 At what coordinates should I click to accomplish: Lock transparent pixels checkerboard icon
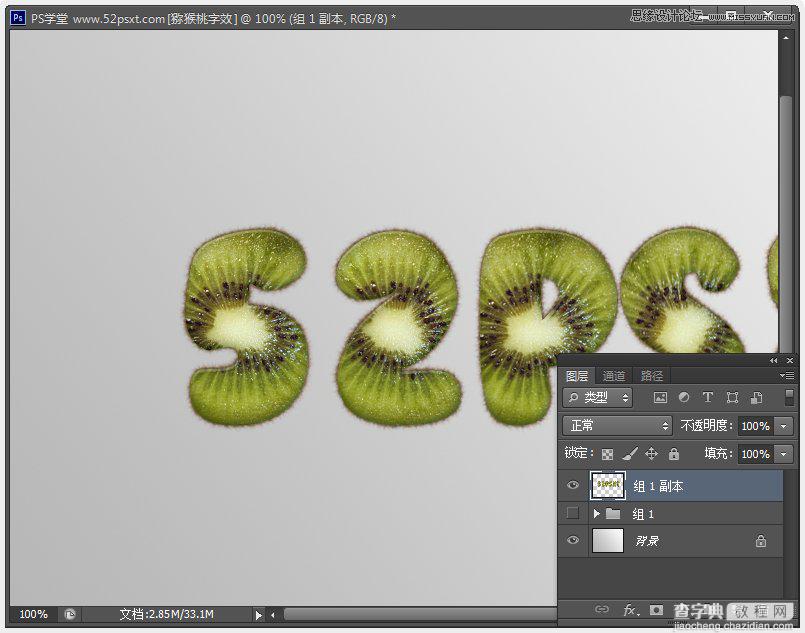click(607, 454)
